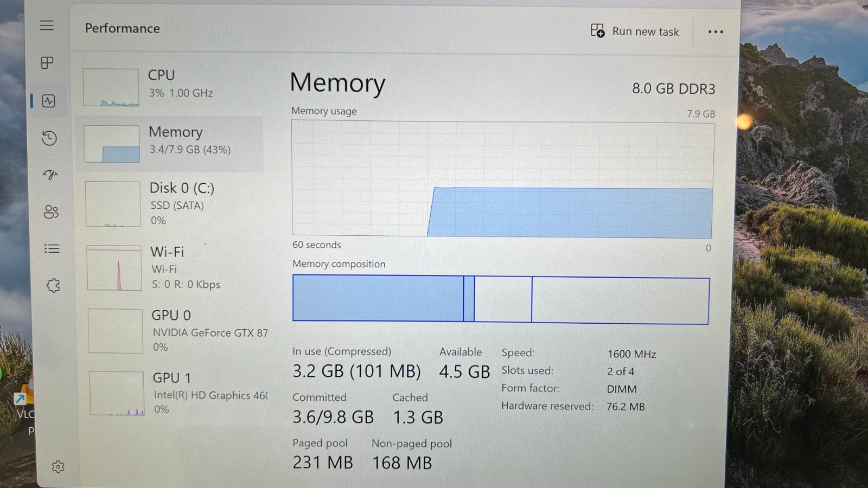
Task: Select the Memory performance entry
Action: pos(171,143)
